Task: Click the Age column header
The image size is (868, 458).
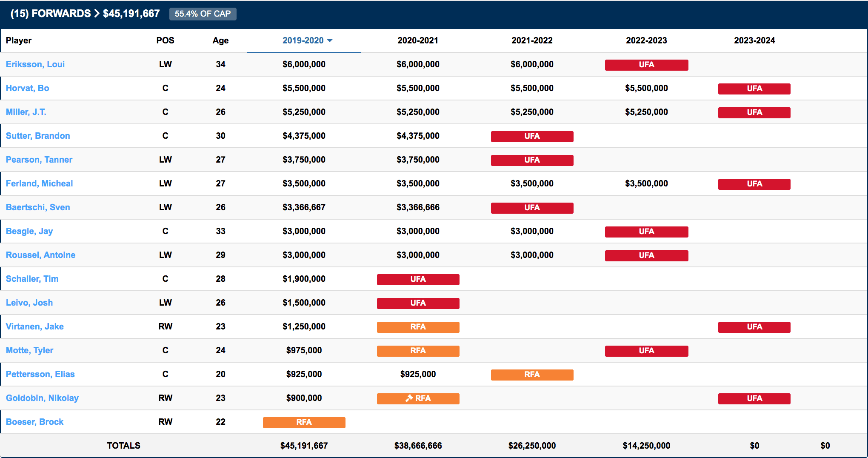Action: [x=220, y=40]
